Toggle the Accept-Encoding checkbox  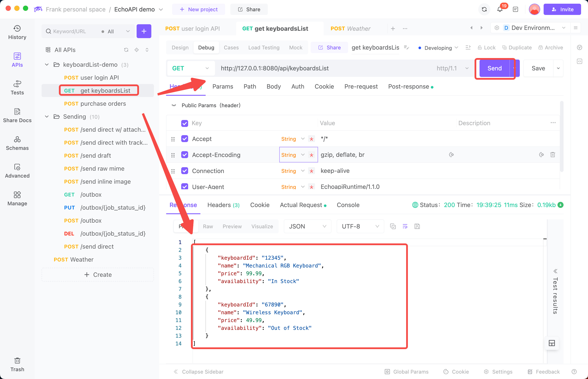pyautogui.click(x=184, y=155)
